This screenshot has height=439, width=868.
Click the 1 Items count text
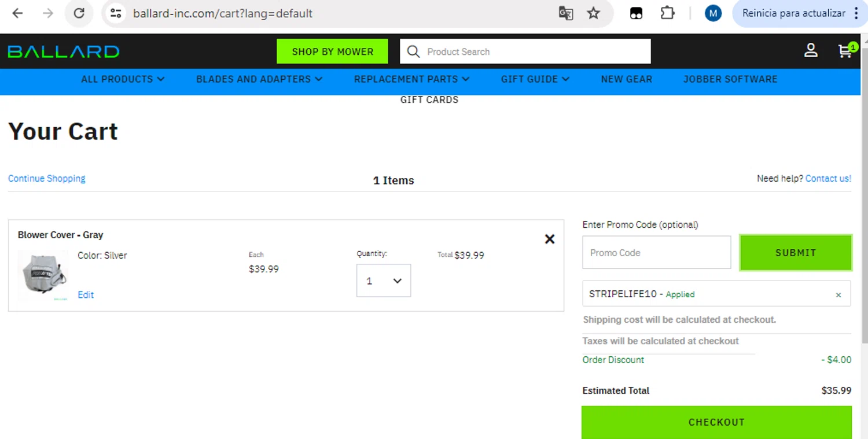393,180
